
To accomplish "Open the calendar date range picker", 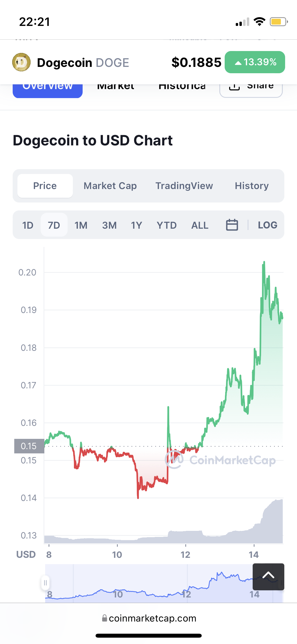I will point(232,225).
